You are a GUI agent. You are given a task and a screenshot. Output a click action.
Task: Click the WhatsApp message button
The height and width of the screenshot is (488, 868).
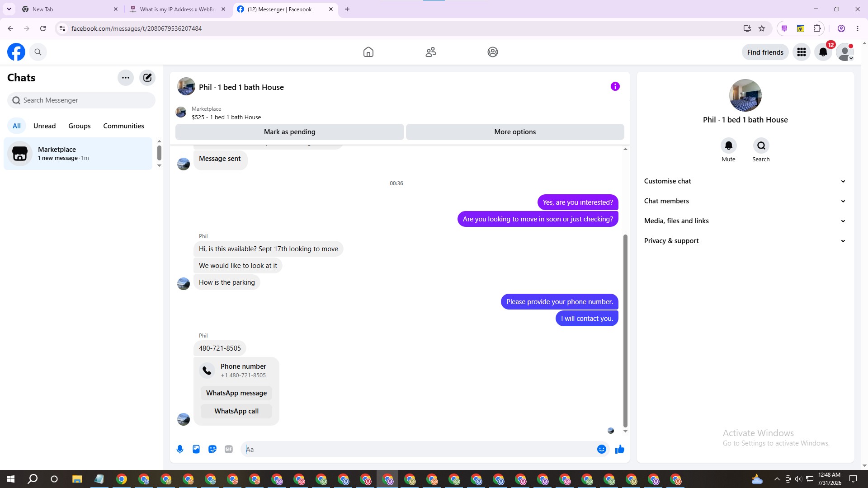pos(236,393)
